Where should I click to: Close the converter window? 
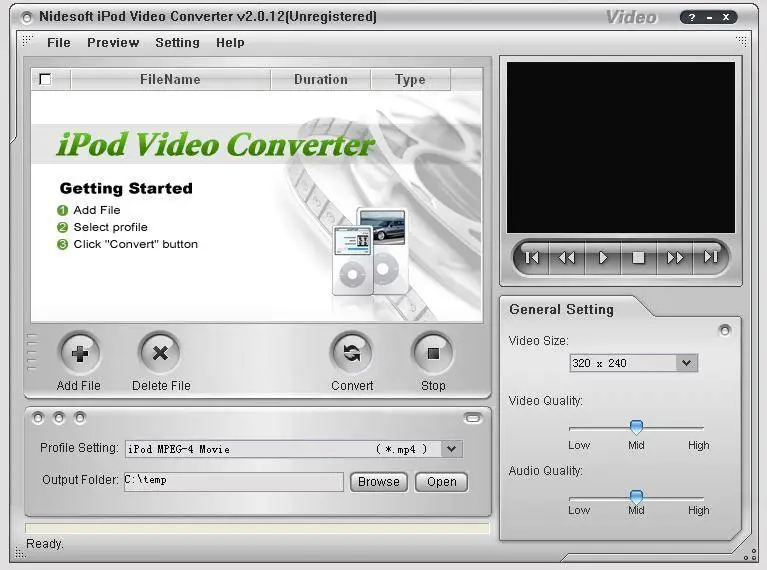(726, 18)
